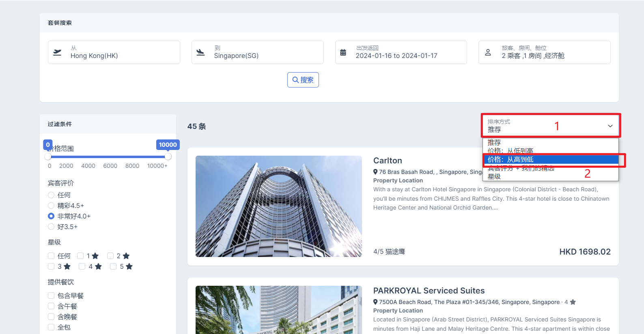Select the 精彩4.5+ guest rating option
Viewport: 644px width, 334px height.
point(51,206)
